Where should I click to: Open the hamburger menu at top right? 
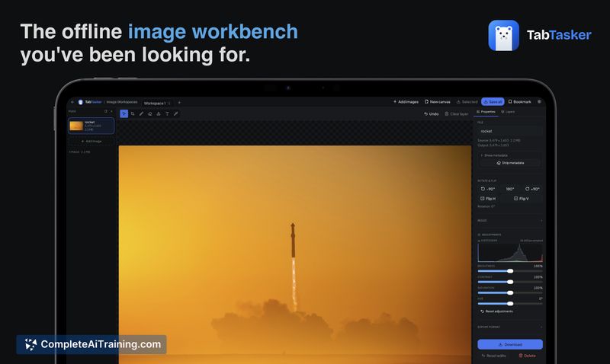point(539,102)
